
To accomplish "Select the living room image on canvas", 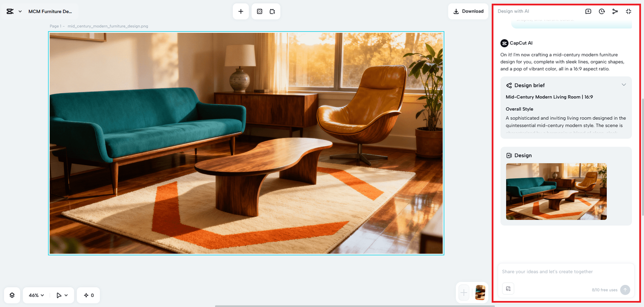I will click(246, 143).
